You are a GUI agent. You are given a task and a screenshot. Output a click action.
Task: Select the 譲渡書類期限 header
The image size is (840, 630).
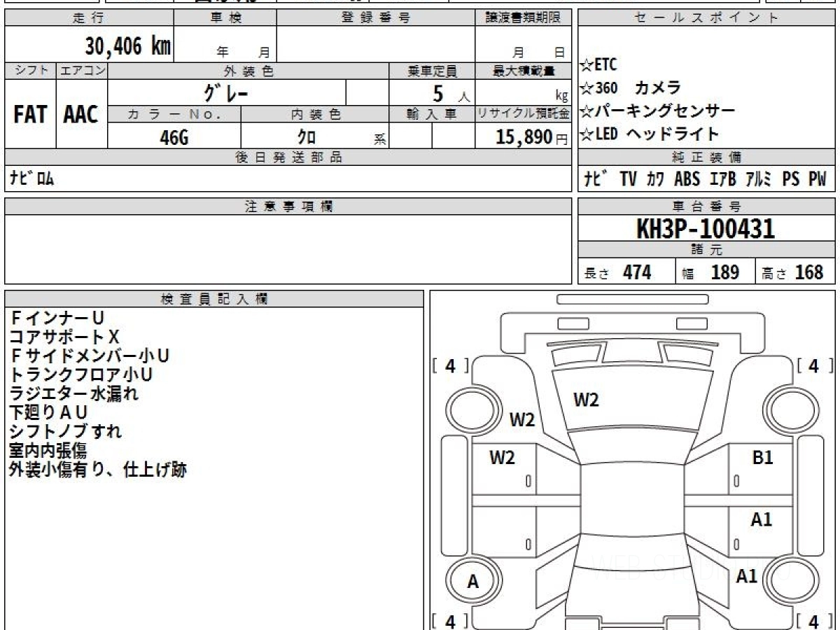click(524, 18)
